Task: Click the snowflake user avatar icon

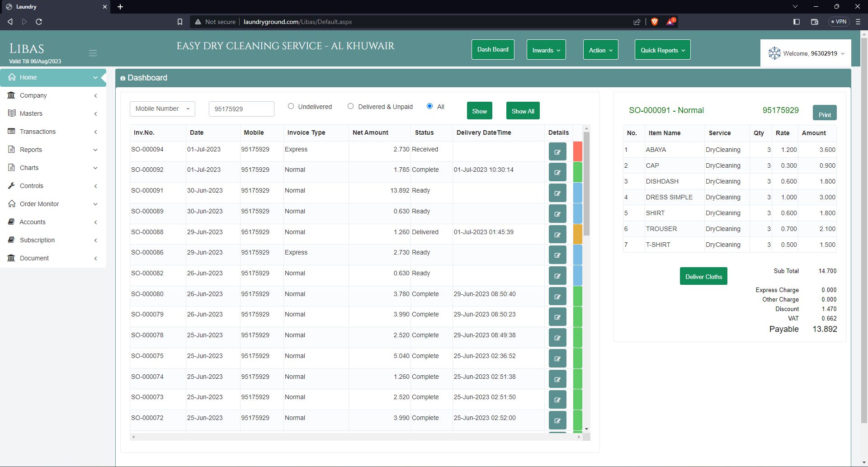Action: [x=774, y=53]
